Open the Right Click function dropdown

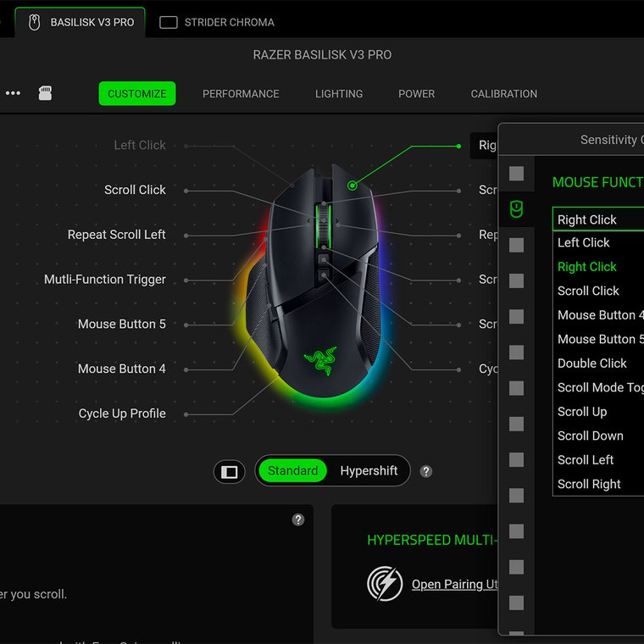point(598,219)
